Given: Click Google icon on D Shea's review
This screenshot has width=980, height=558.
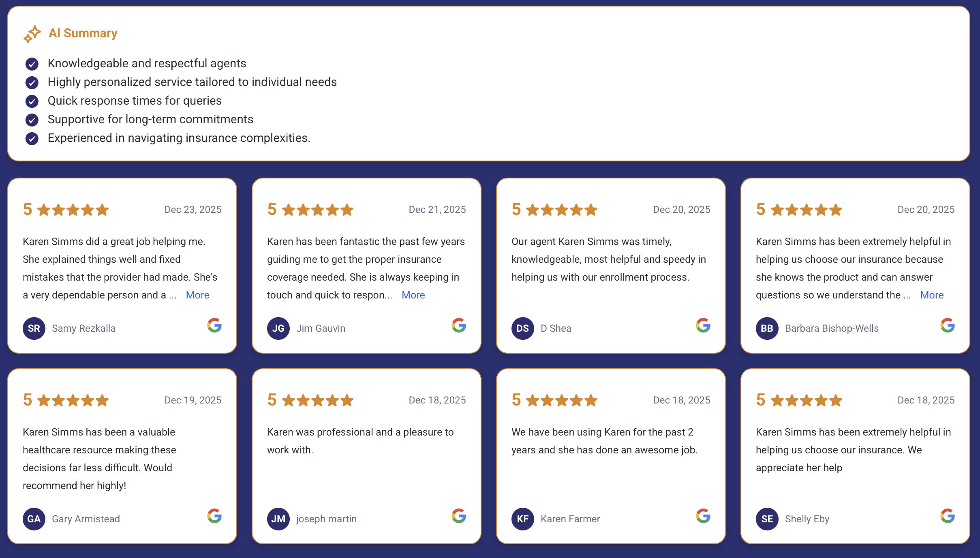Looking at the screenshot, I should [x=703, y=325].
